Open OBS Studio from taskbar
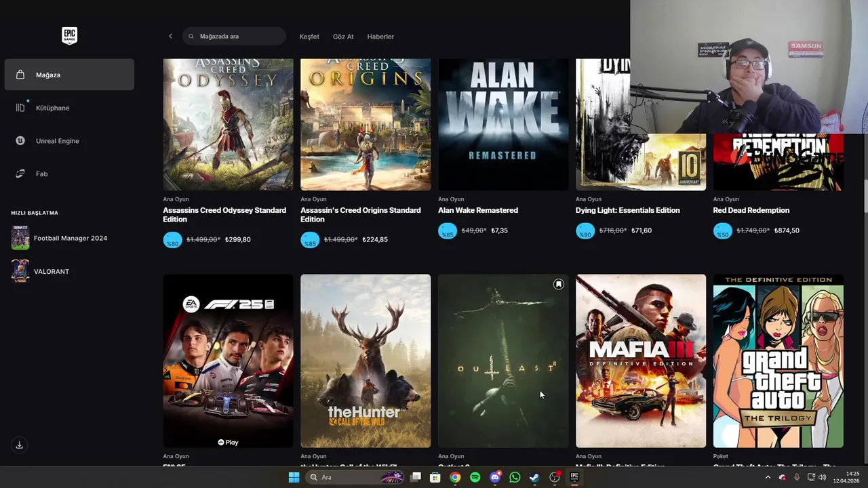The image size is (868, 488). pos(555,477)
